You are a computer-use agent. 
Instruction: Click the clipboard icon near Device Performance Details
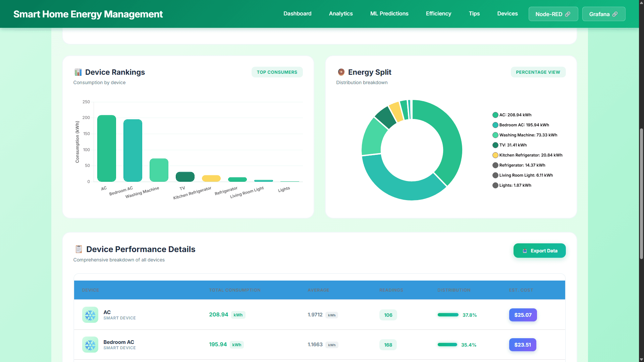[x=79, y=249]
